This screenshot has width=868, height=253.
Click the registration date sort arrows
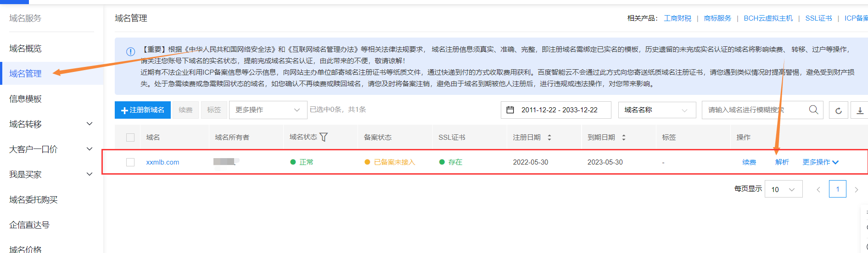click(549, 137)
